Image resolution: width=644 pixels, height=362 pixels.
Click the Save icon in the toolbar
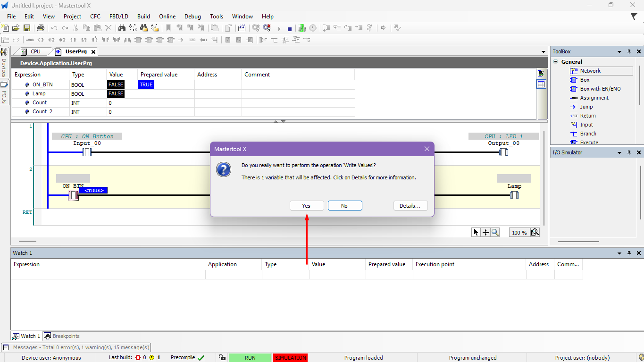27,28
